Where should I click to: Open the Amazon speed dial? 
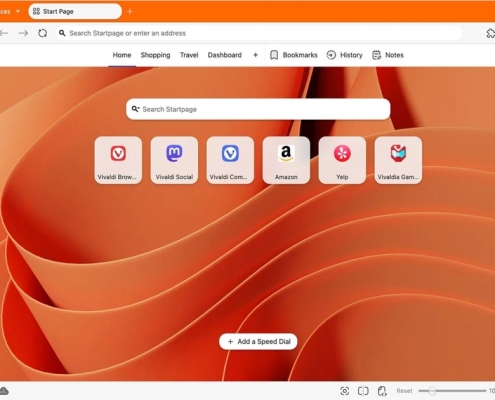286,160
